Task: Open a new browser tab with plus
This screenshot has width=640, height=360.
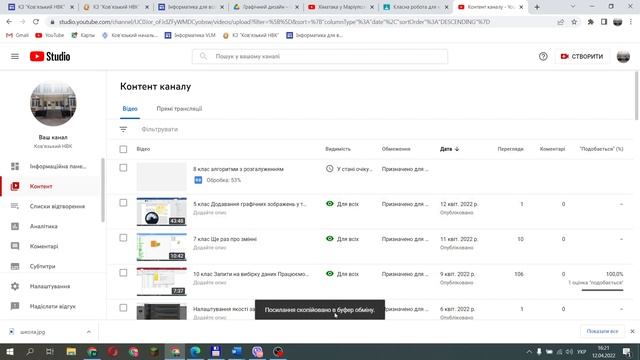Action: click(x=537, y=7)
